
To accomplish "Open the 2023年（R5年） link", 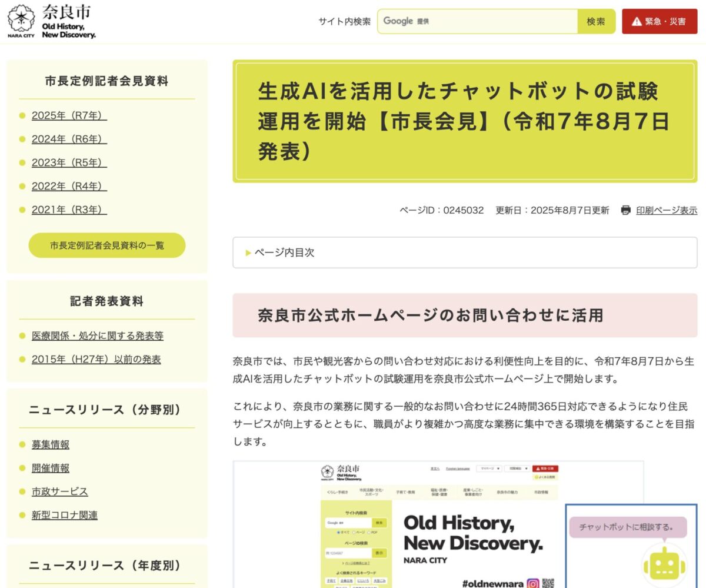I will (69, 162).
